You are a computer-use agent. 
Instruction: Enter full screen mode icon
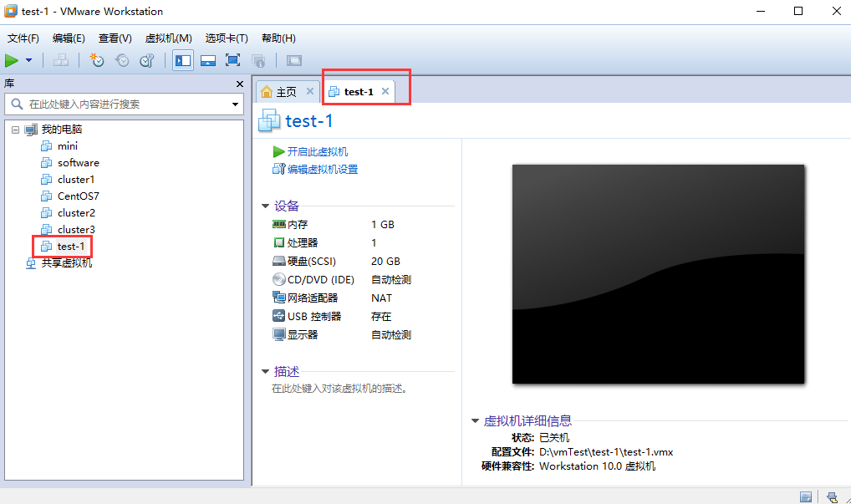(233, 60)
